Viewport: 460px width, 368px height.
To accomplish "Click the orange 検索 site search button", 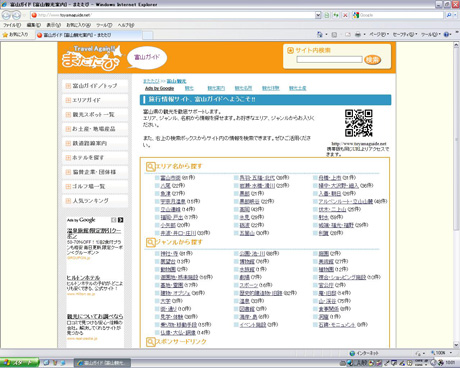I will (372, 60).
